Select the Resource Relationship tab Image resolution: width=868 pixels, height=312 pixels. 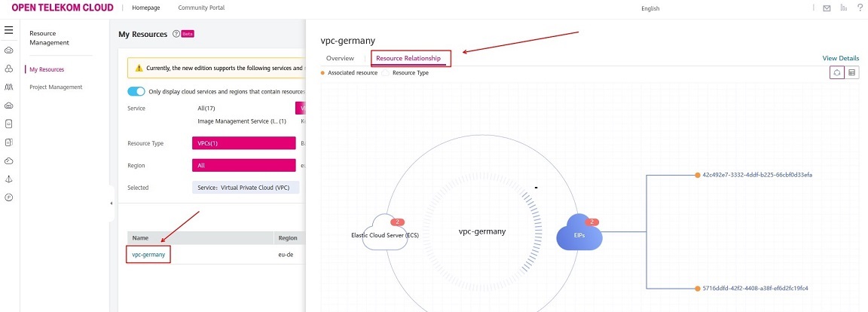pos(408,58)
